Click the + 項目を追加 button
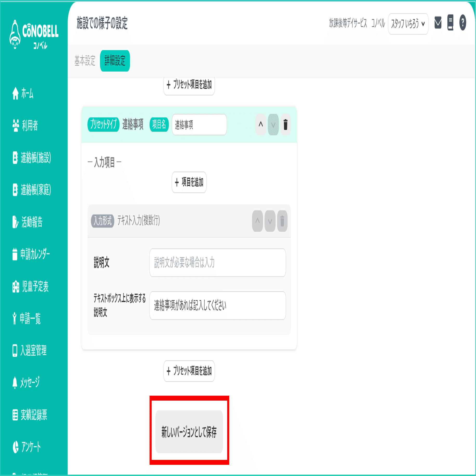Image resolution: width=476 pixels, height=476 pixels. pos(189,182)
